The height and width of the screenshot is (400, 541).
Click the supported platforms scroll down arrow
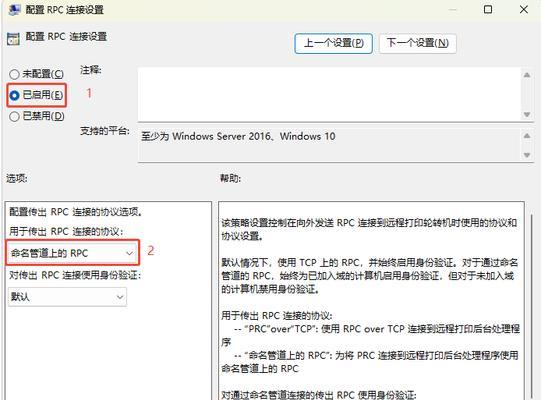[527, 155]
